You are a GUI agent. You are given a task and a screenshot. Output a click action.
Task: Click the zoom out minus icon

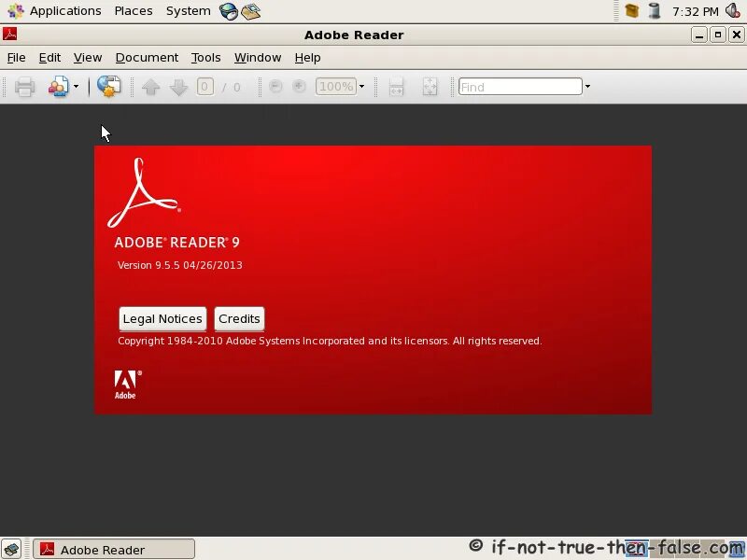pos(275,86)
